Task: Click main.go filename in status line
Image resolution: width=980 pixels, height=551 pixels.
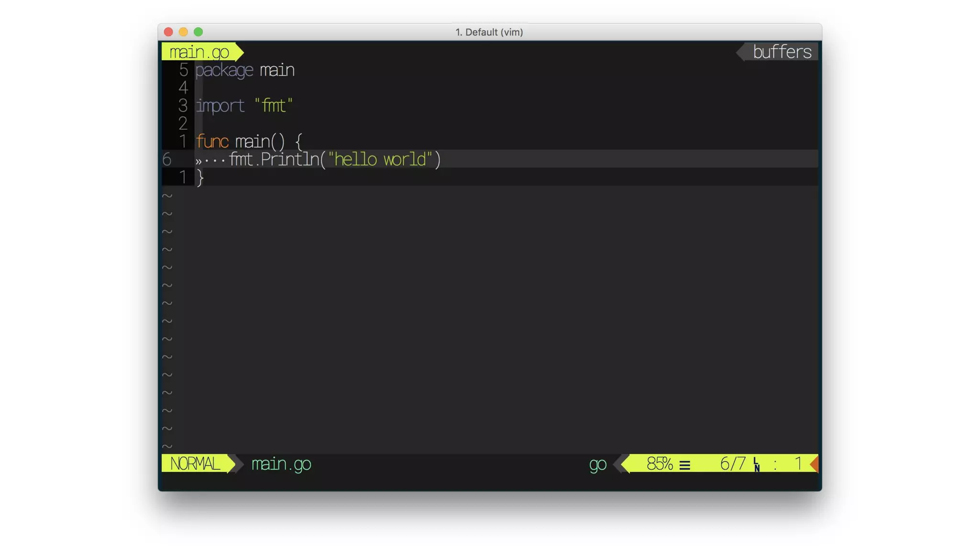Action: pos(281,463)
